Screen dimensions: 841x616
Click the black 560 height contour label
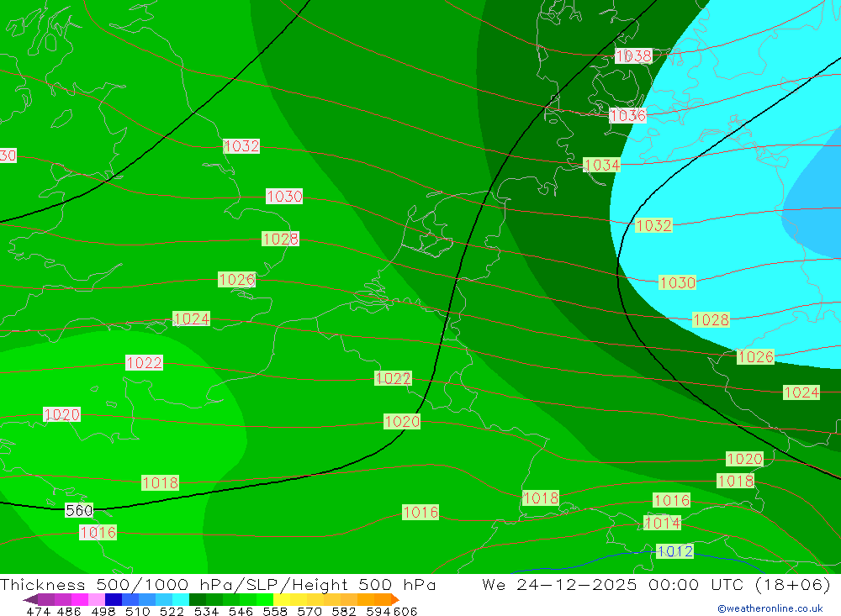click(x=79, y=510)
